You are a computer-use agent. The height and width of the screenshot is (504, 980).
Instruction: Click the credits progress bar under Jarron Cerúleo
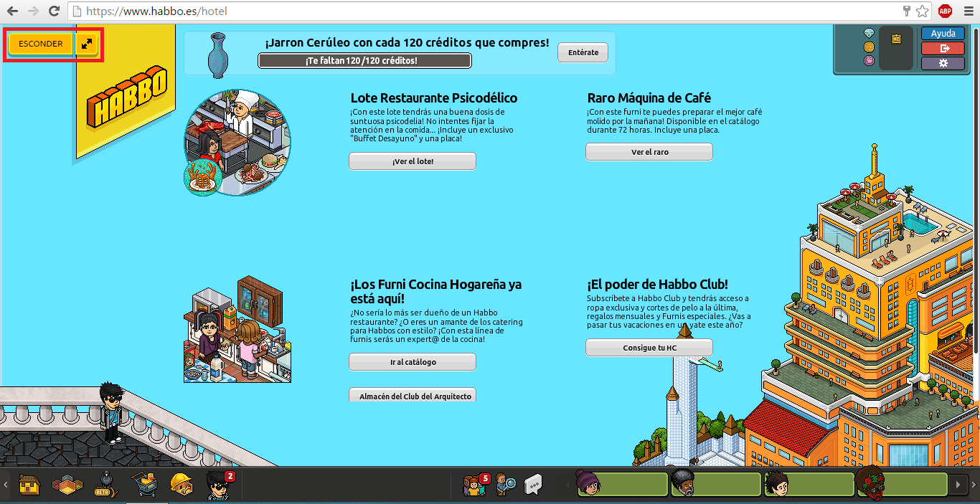pyautogui.click(x=364, y=61)
